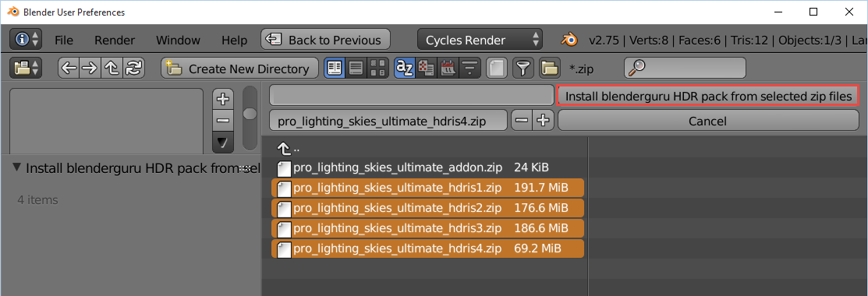Toggle show hidden files
Image resolution: width=868 pixels, height=296 pixels.
497,69
